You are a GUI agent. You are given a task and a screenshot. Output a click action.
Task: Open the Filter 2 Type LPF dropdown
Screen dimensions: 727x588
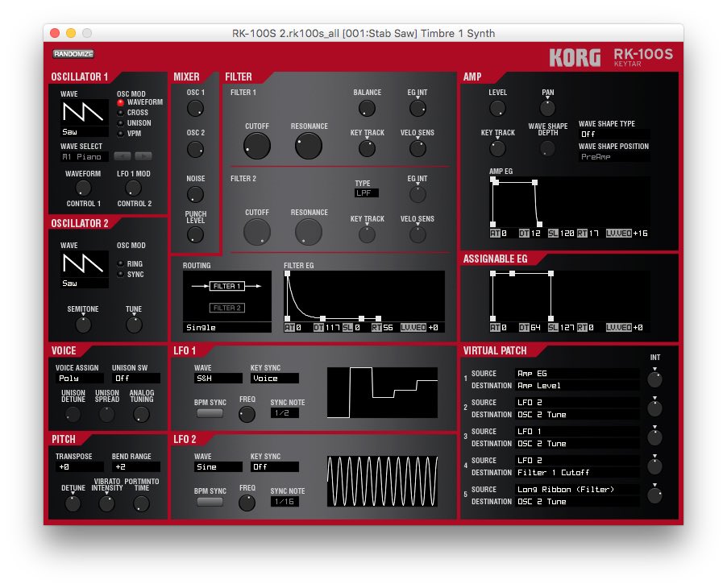pyautogui.click(x=366, y=193)
